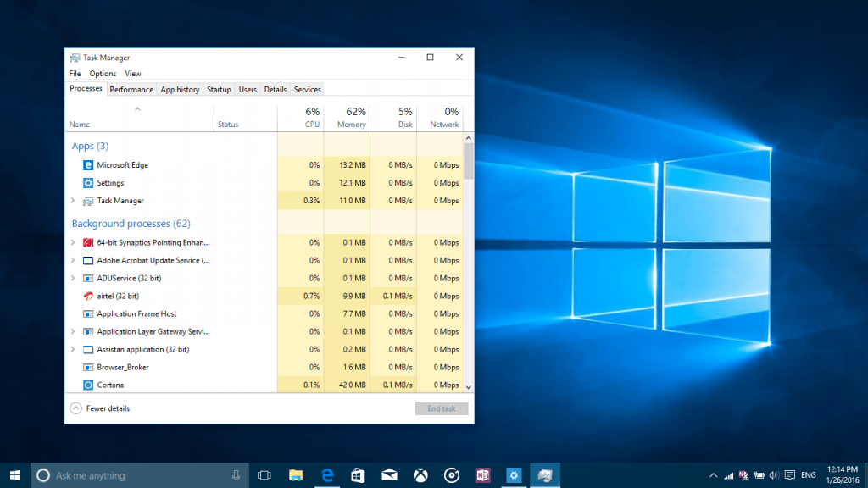Sort by the Disk column header
Viewport: 868px width, 488px height.
393,118
